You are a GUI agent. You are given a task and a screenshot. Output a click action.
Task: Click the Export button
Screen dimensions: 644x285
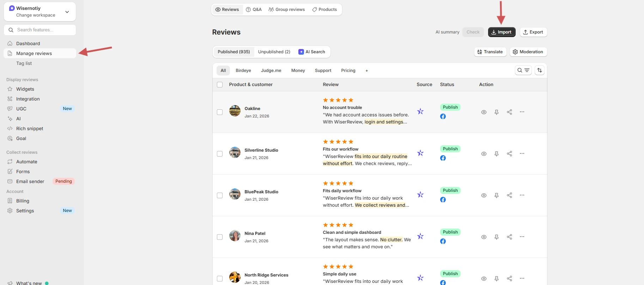tap(533, 32)
